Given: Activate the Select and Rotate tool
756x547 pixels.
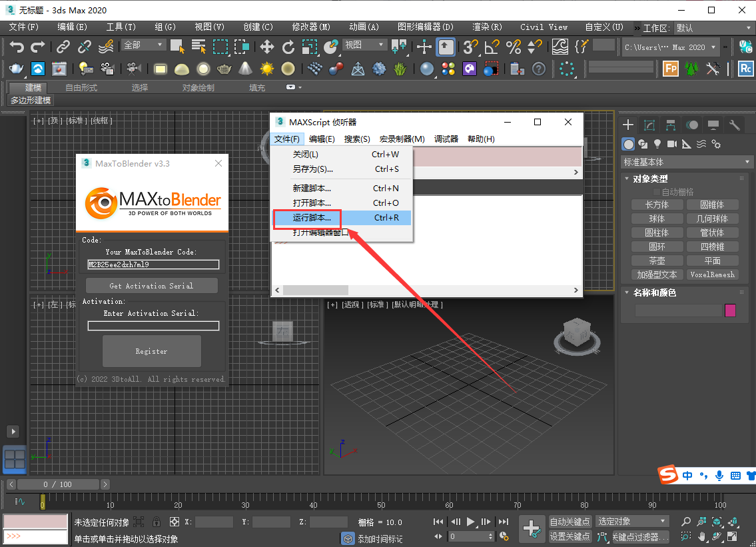Looking at the screenshot, I should 288,47.
